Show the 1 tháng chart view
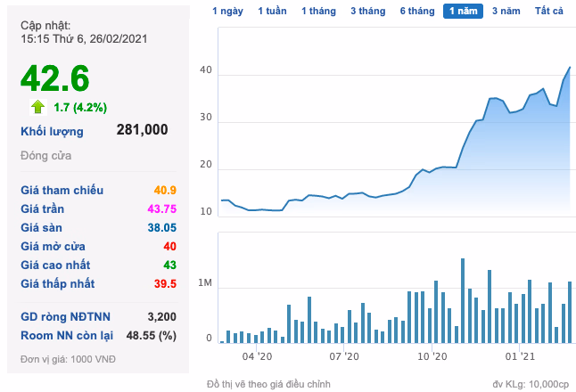Screen dimensions: 576x392 (318, 11)
